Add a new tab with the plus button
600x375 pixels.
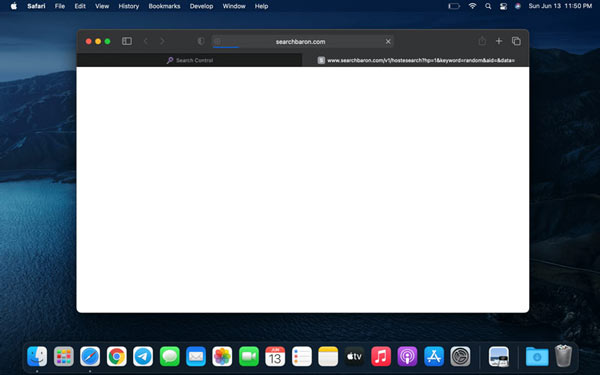click(499, 41)
